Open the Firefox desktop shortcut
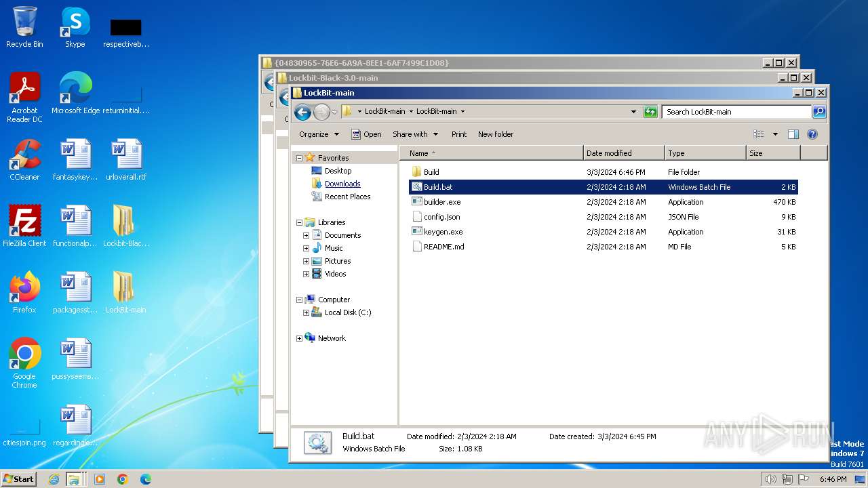Screen dimensions: 868x488 pyautogui.click(x=24, y=293)
